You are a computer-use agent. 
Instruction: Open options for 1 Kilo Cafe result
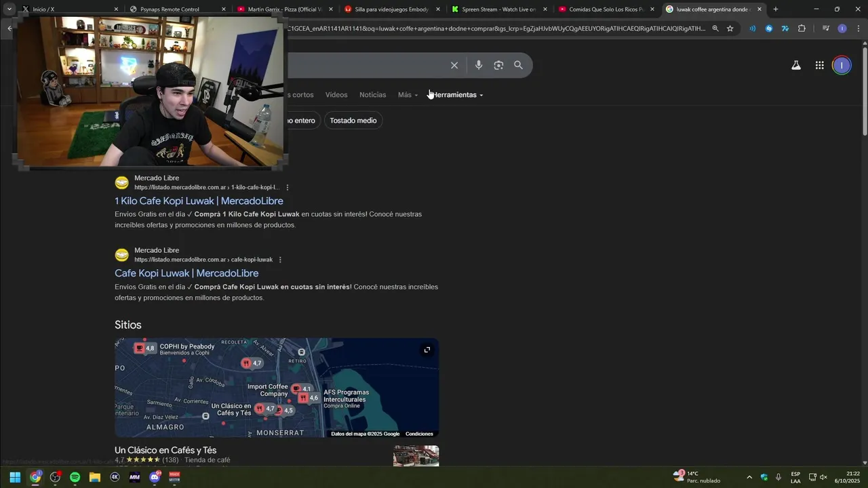click(x=288, y=188)
